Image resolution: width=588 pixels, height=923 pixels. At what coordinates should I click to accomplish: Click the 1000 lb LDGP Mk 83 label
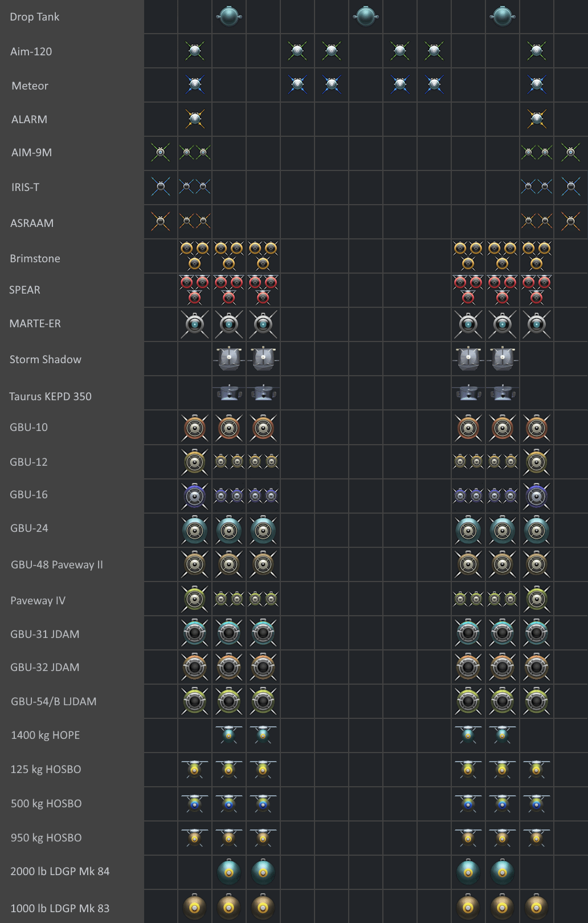pyautogui.click(x=60, y=908)
